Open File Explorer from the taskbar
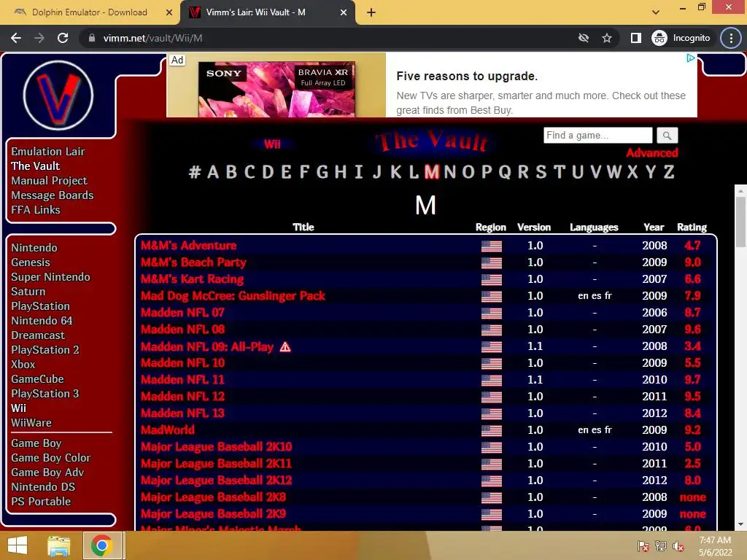Image resolution: width=747 pixels, height=560 pixels. (59, 545)
